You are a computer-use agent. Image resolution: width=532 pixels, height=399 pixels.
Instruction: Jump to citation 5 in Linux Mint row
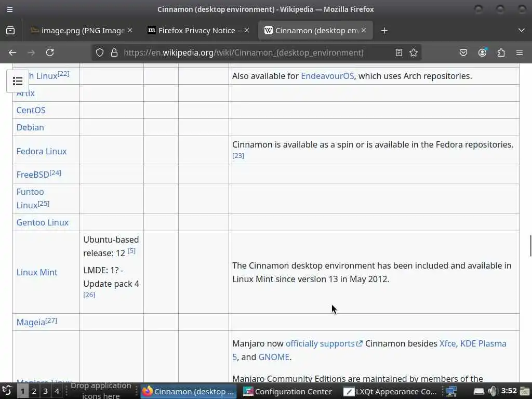tap(131, 251)
